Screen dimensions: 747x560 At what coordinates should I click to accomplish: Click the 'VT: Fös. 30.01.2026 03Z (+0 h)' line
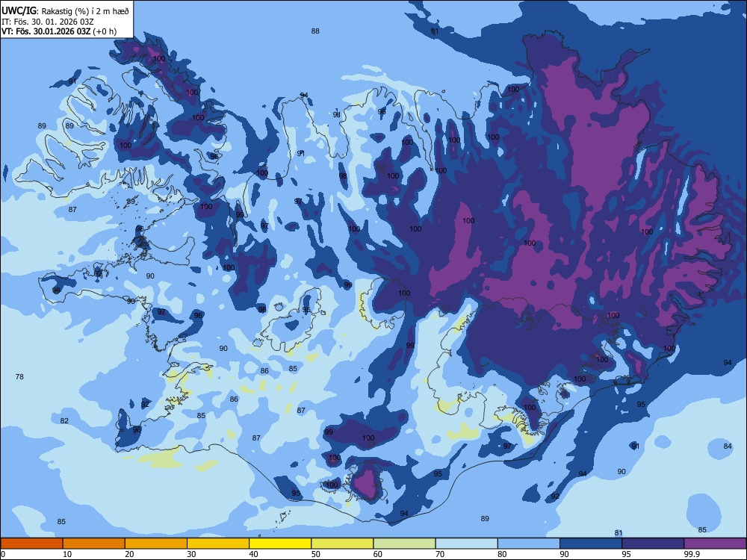[x=58, y=31]
